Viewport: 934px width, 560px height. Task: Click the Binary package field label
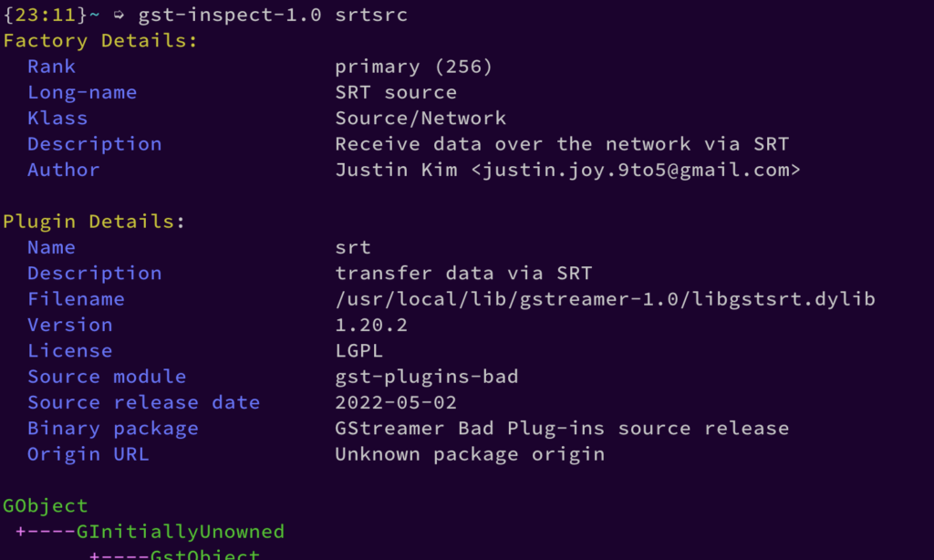pos(112,428)
